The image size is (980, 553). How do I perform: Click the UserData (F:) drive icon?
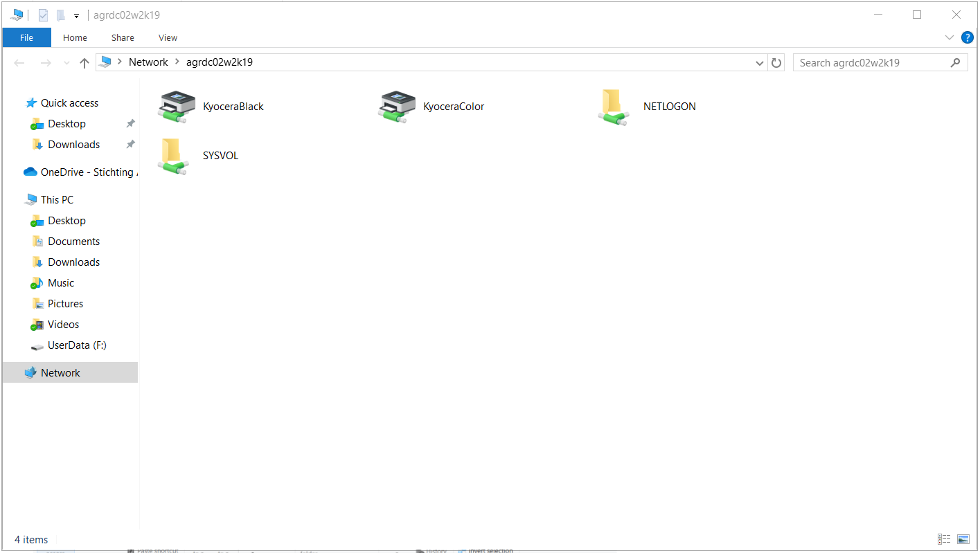[37, 346]
